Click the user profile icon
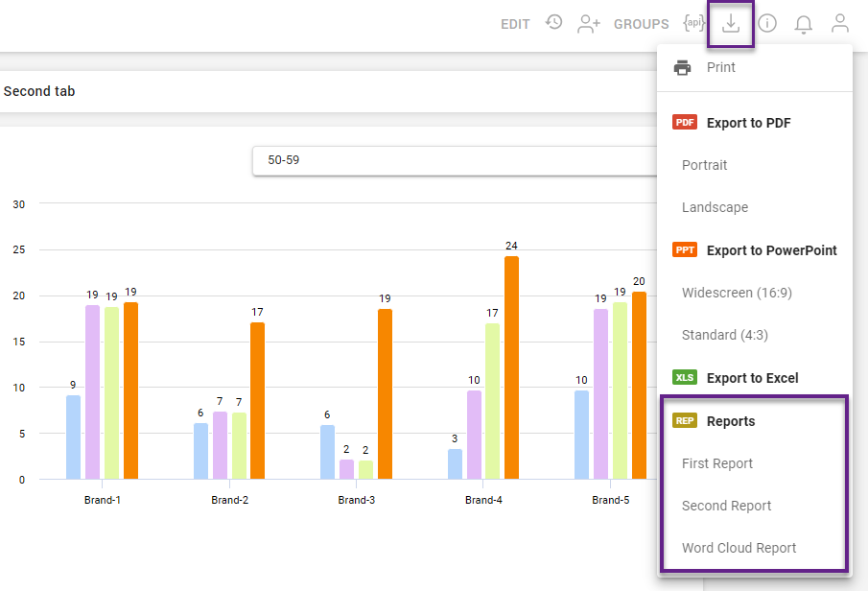Viewport: 868px width, 591px height. (x=840, y=24)
